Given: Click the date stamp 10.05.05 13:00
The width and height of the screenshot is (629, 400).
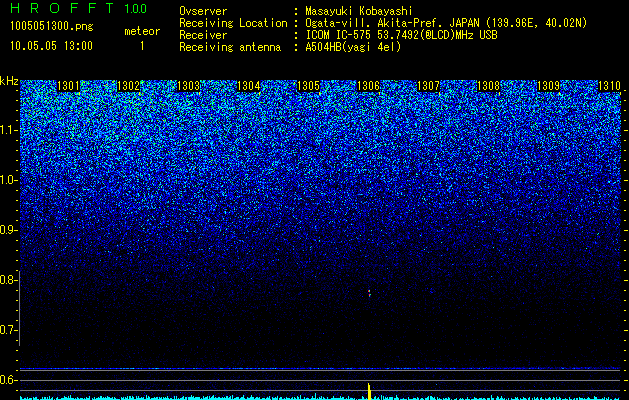Looking at the screenshot, I should (x=51, y=46).
